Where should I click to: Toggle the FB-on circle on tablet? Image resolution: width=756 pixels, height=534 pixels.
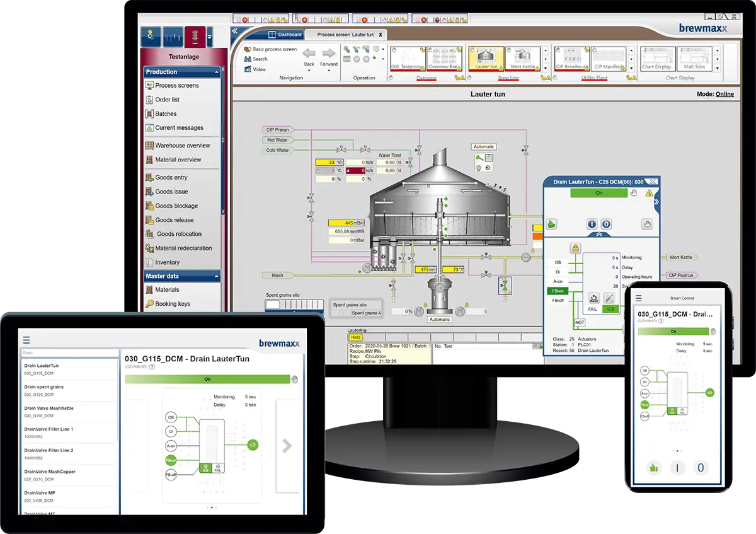point(171,461)
